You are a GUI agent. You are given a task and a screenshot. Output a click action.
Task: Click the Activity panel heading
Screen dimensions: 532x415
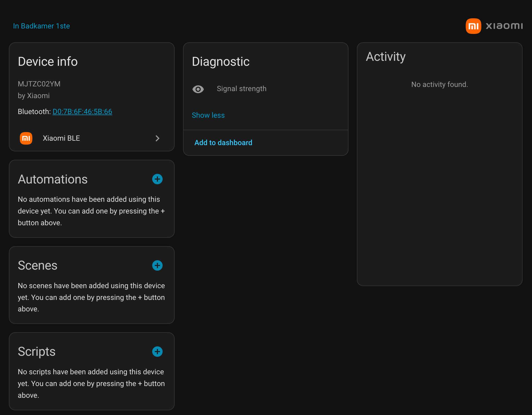[386, 57]
